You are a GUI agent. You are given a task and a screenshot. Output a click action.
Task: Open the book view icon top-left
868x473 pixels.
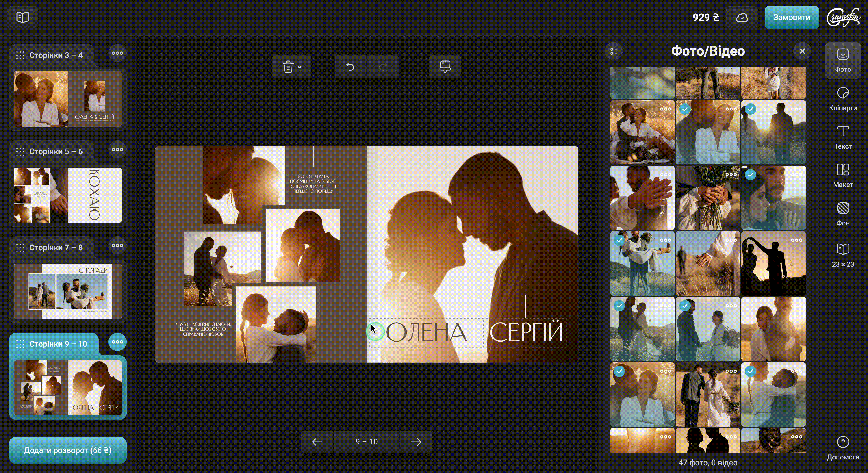[x=23, y=17]
